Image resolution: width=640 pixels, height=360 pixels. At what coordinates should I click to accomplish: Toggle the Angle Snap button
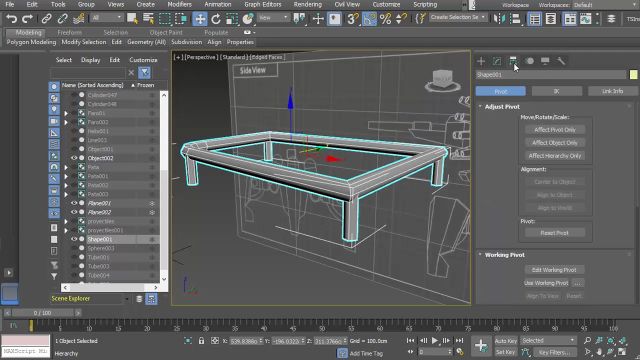click(x=369, y=19)
